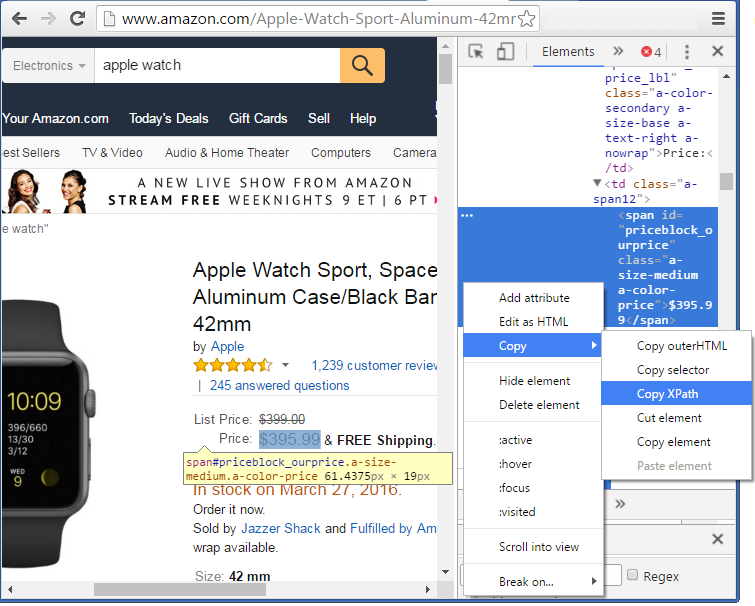Choose Copy outerHTML
Screen dimensions: 755x606
pos(676,346)
